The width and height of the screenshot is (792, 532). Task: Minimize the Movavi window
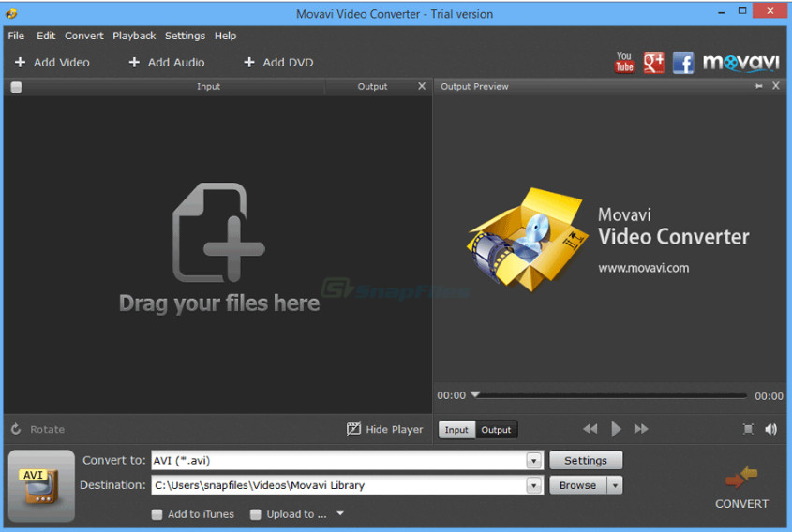[722, 11]
